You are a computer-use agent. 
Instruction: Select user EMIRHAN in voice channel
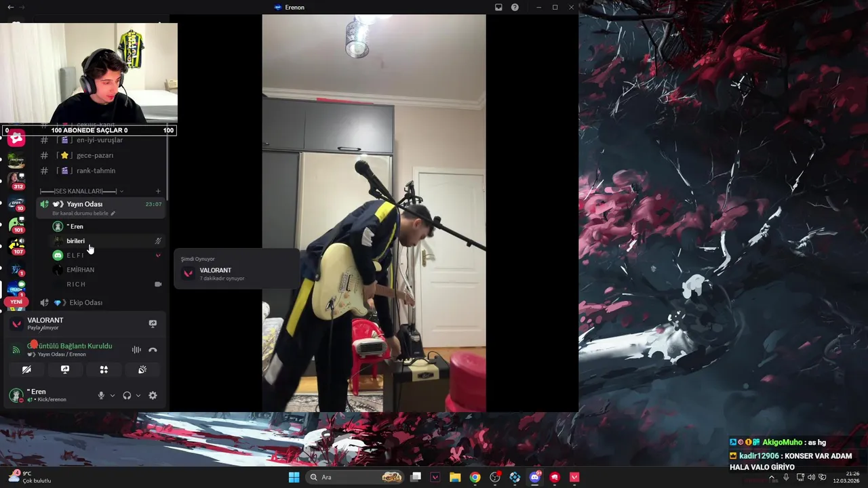click(107, 270)
